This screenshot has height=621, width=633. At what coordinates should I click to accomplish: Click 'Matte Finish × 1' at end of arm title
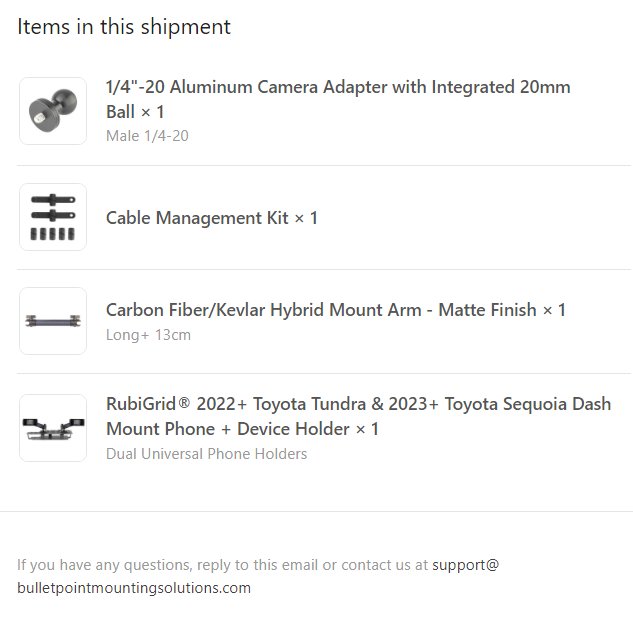502,310
